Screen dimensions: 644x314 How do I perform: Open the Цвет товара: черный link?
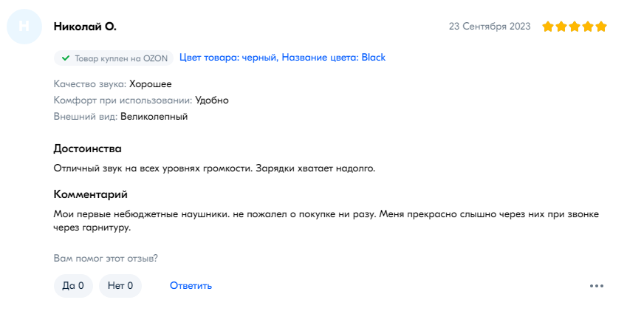pos(283,58)
